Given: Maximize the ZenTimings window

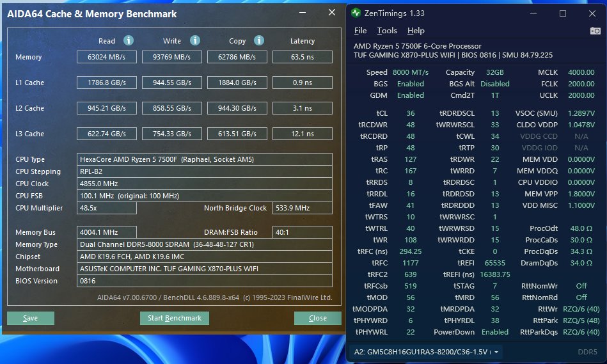Looking at the screenshot, I should coord(563,13).
